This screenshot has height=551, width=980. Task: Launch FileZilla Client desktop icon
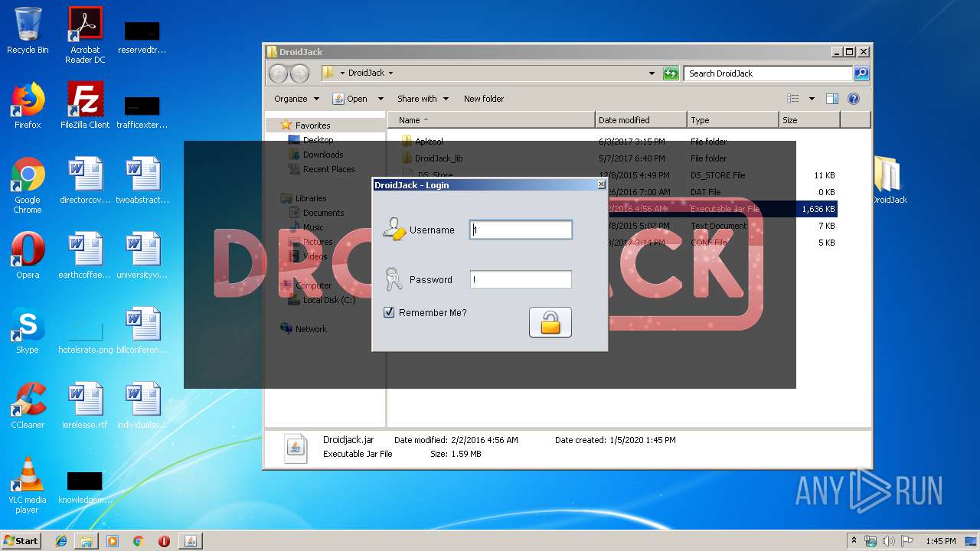pos(85,106)
